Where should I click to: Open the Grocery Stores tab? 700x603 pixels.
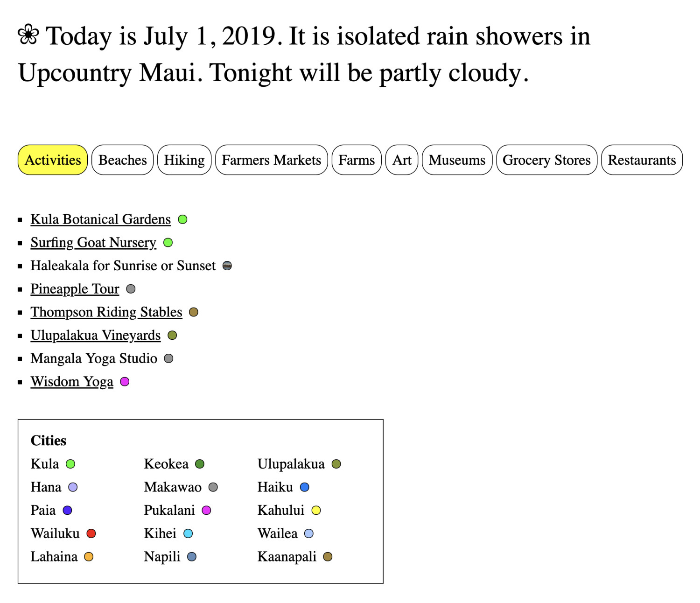click(546, 160)
